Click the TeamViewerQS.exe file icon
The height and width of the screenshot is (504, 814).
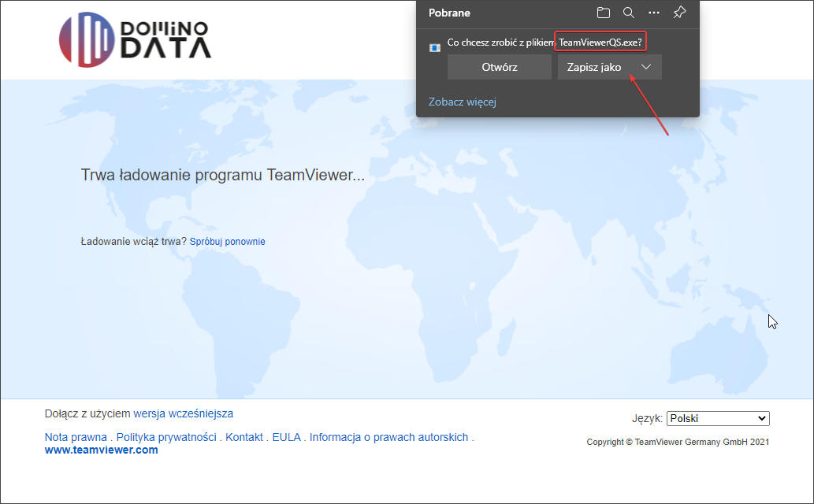434,47
